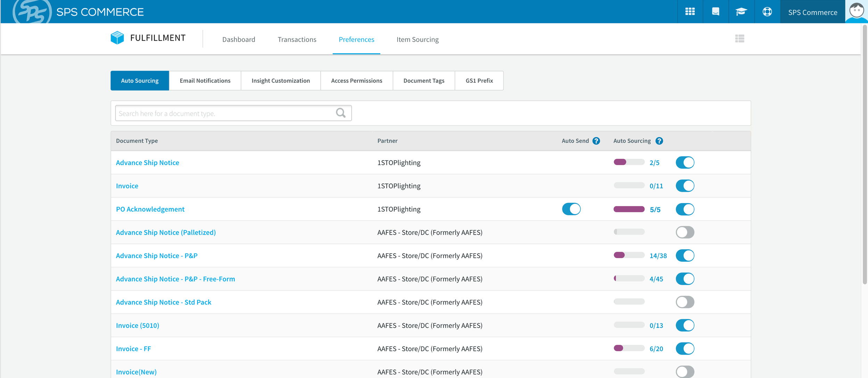Switch to GS1 Prefix tab
This screenshot has width=868, height=378.
(479, 81)
